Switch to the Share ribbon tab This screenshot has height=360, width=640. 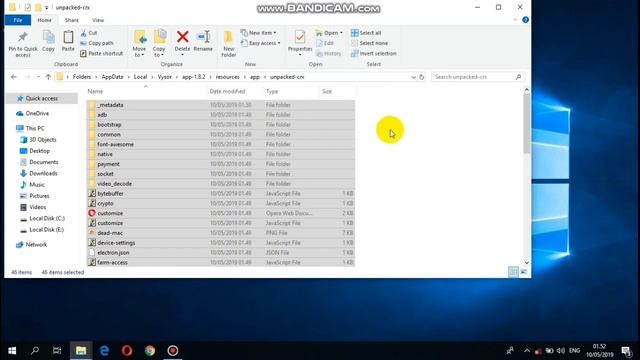coord(72,20)
